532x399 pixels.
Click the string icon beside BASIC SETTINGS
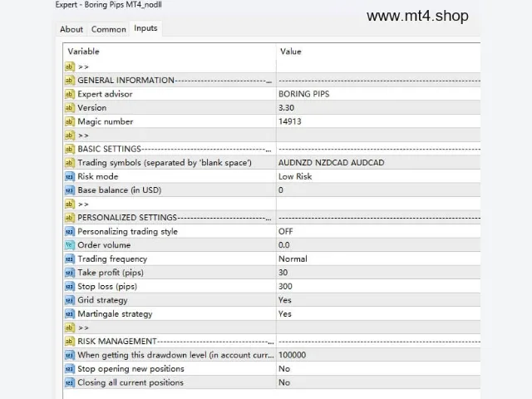[69, 149]
